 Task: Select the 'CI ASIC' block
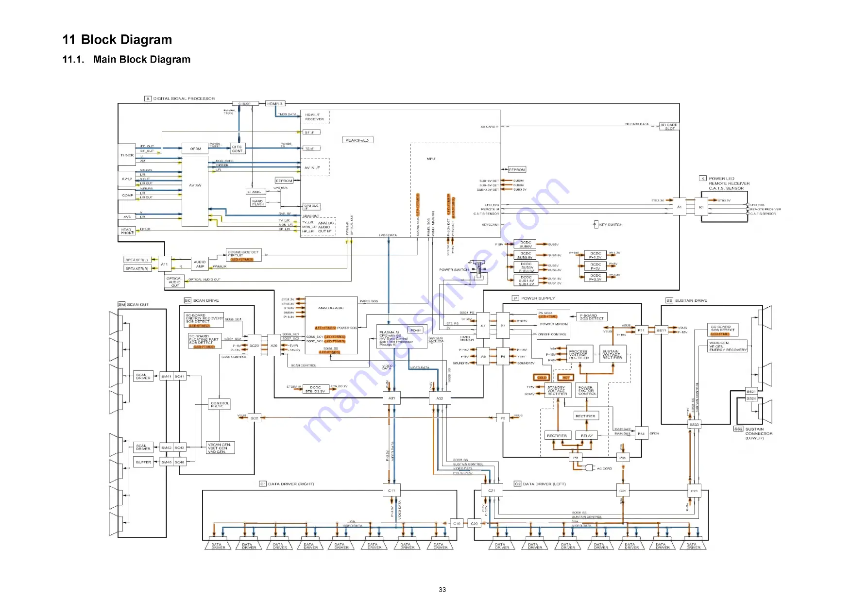click(256, 192)
